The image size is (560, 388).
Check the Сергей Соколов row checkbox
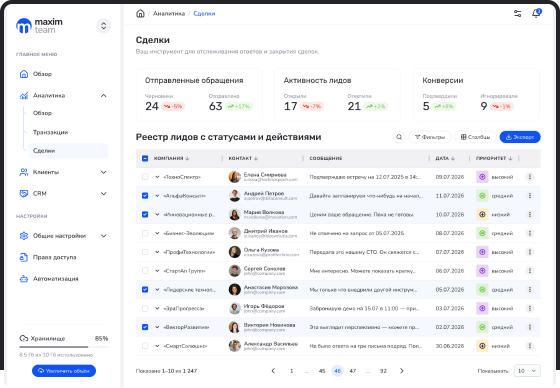tap(145, 271)
